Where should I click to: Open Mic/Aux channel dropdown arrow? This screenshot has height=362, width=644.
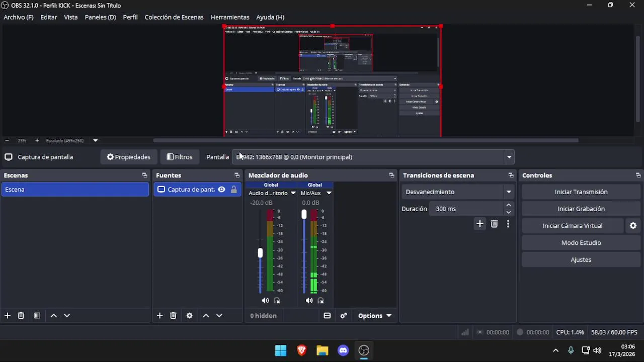(x=329, y=193)
